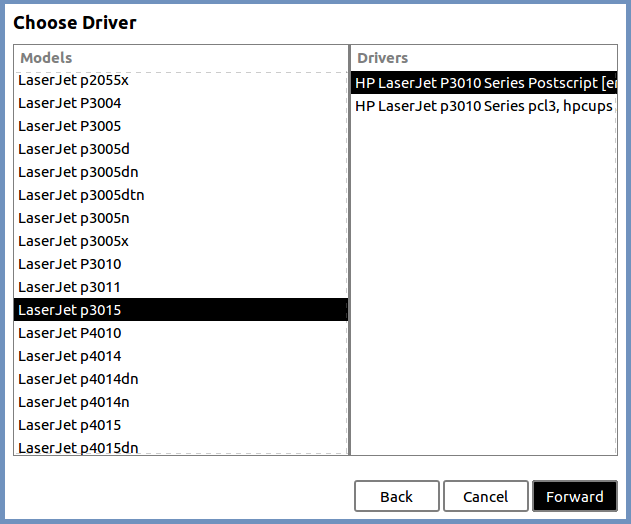The height and width of the screenshot is (524, 631).
Task: Select LaserJet p3005d model
Action: tap(181, 149)
